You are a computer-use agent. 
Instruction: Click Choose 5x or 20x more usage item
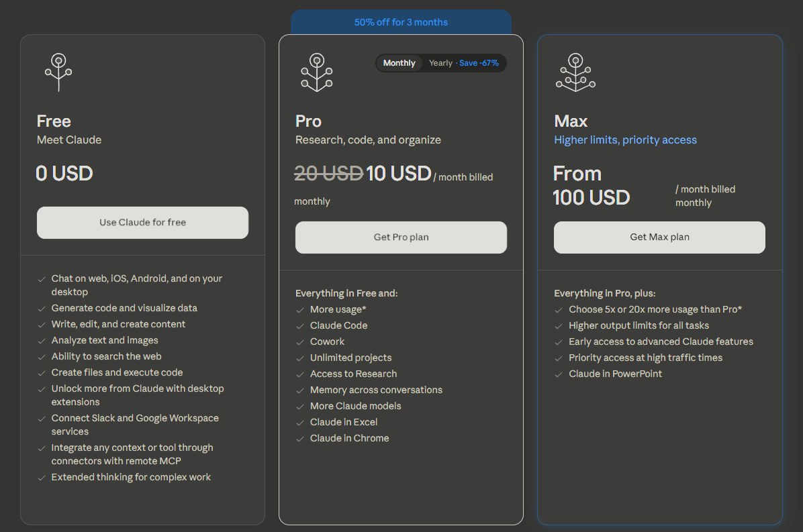point(655,310)
